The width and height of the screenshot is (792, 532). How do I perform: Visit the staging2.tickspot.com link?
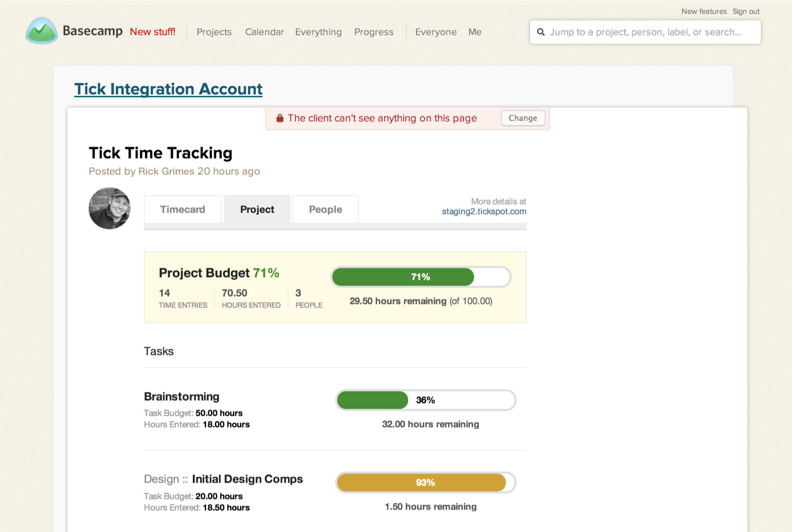tap(484, 211)
